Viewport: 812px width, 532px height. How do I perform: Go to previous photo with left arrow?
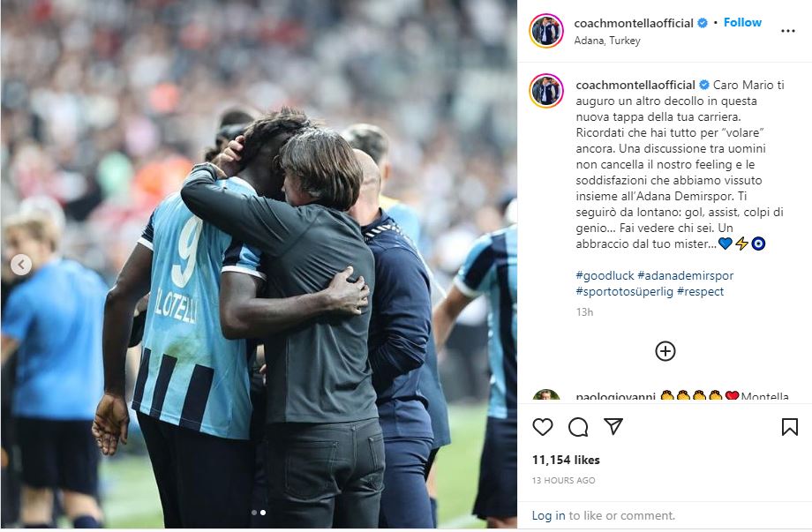pos(20,265)
